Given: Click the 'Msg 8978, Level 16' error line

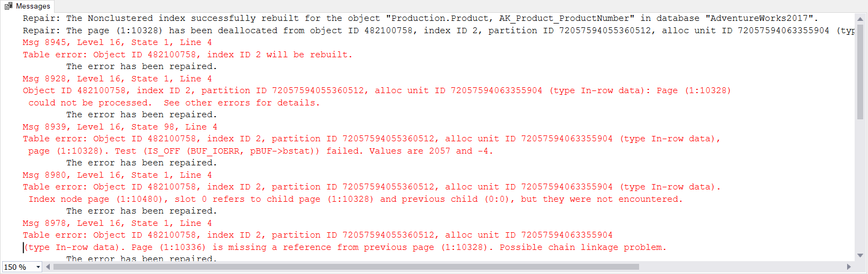Looking at the screenshot, I should [117, 223].
